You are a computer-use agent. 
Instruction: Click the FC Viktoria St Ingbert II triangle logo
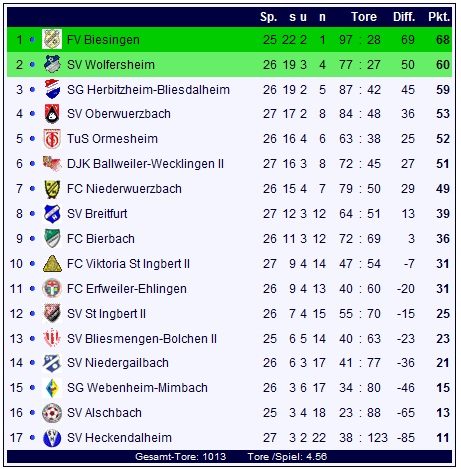point(52,264)
